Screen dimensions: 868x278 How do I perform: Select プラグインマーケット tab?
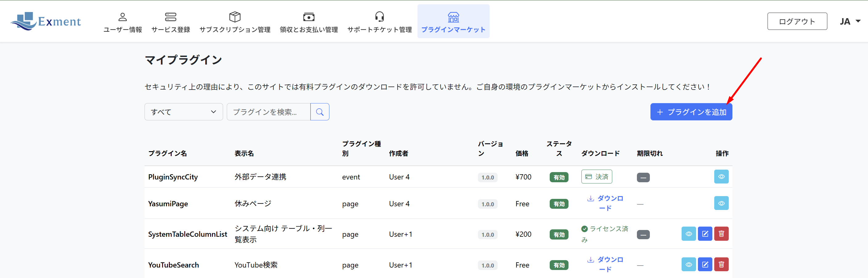coord(453,22)
